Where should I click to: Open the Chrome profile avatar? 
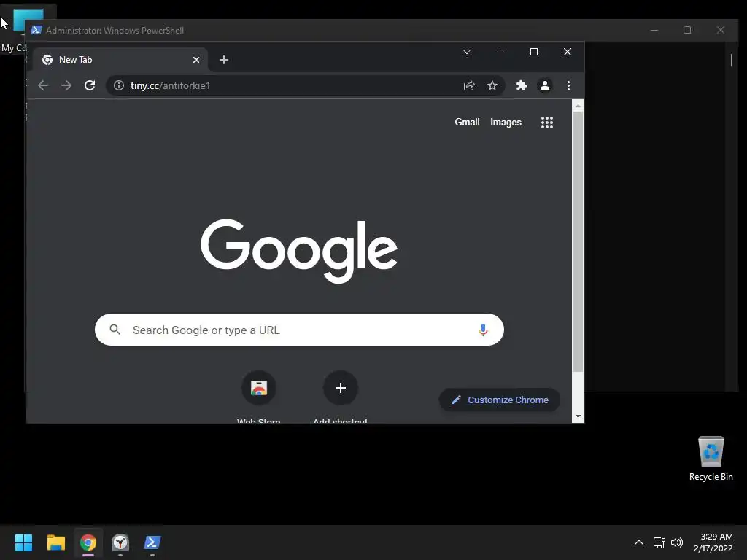click(x=544, y=85)
